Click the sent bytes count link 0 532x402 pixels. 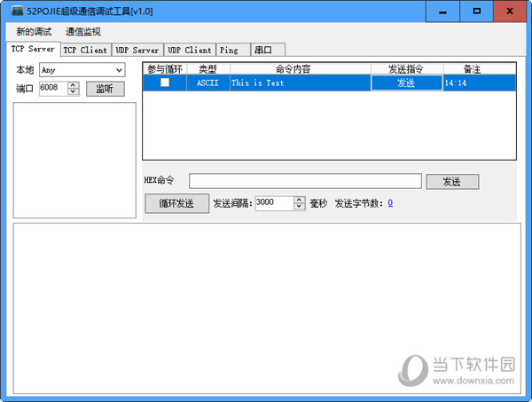pos(390,203)
